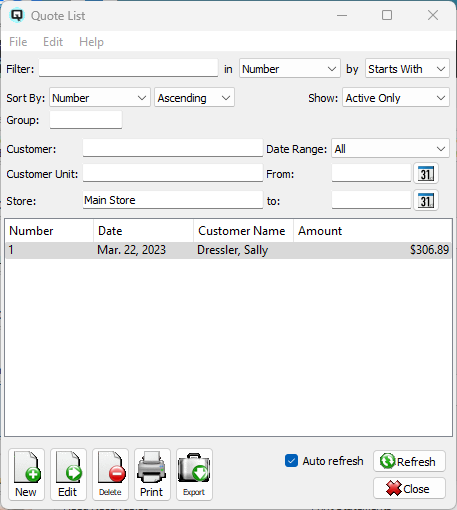The width and height of the screenshot is (457, 510).
Task: Select the Dressler, Sally quote row
Action: coord(228,250)
